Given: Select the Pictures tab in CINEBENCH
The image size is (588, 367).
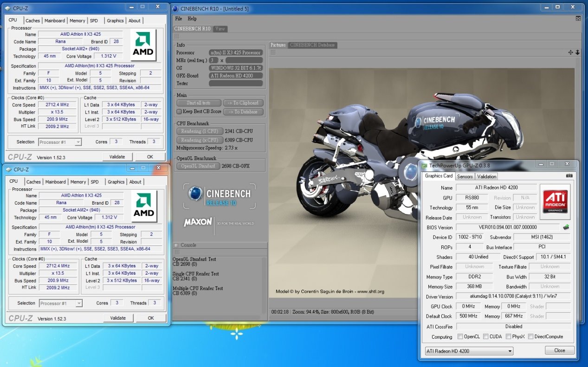Looking at the screenshot, I should 278,45.
